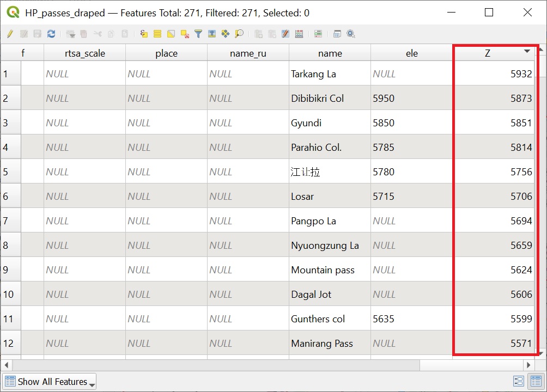This screenshot has width=547, height=392.
Task: Reload the attribute table
Action: (51, 34)
